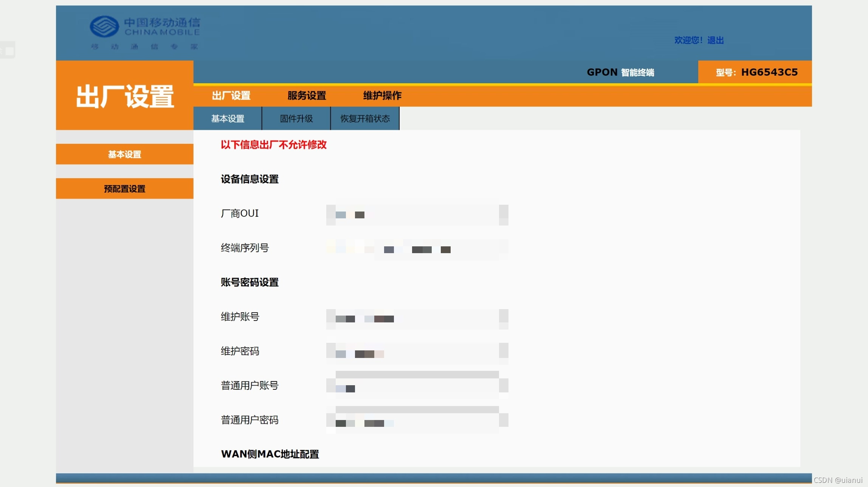This screenshot has height=487, width=868.
Task: Open the 维护操作 menu
Action: [x=381, y=96]
